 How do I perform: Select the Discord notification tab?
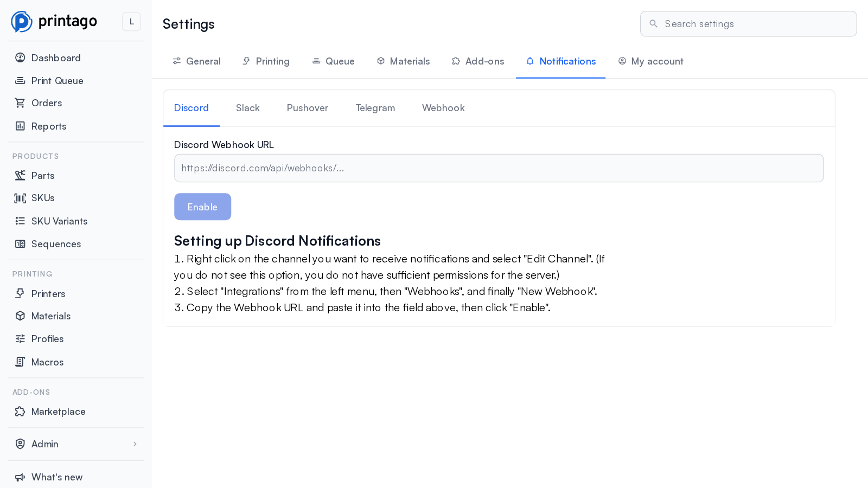pos(192,108)
